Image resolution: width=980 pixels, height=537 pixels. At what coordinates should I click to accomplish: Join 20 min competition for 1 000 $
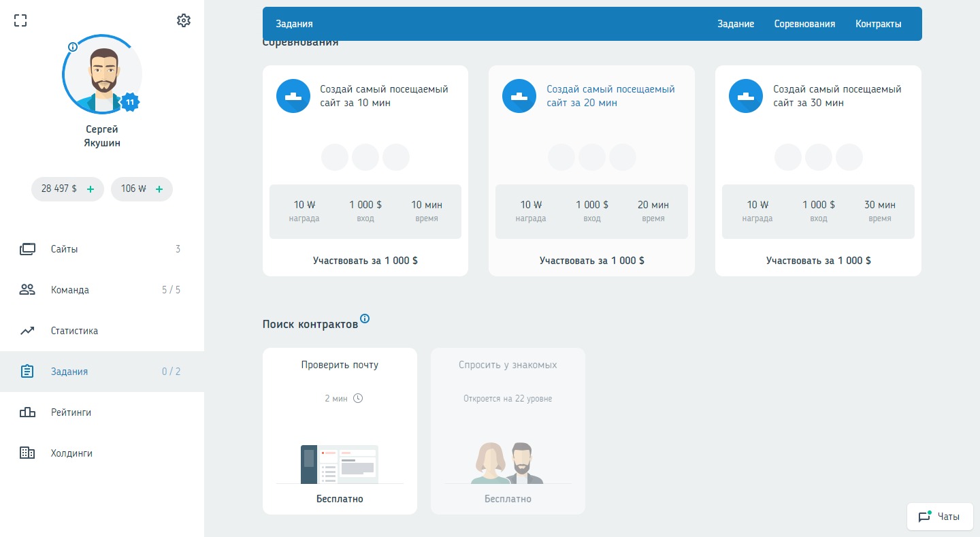point(591,261)
